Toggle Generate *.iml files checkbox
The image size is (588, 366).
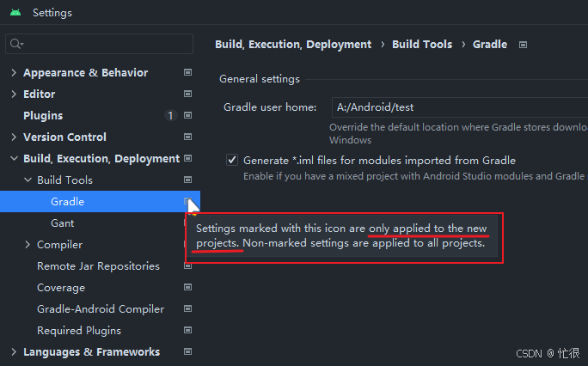pyautogui.click(x=232, y=160)
